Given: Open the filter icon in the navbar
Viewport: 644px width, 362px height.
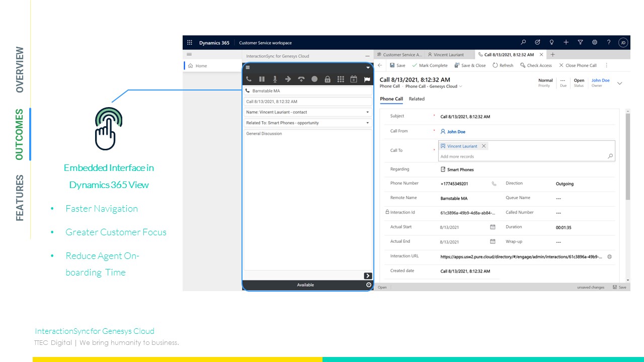Looking at the screenshot, I should [580, 42].
